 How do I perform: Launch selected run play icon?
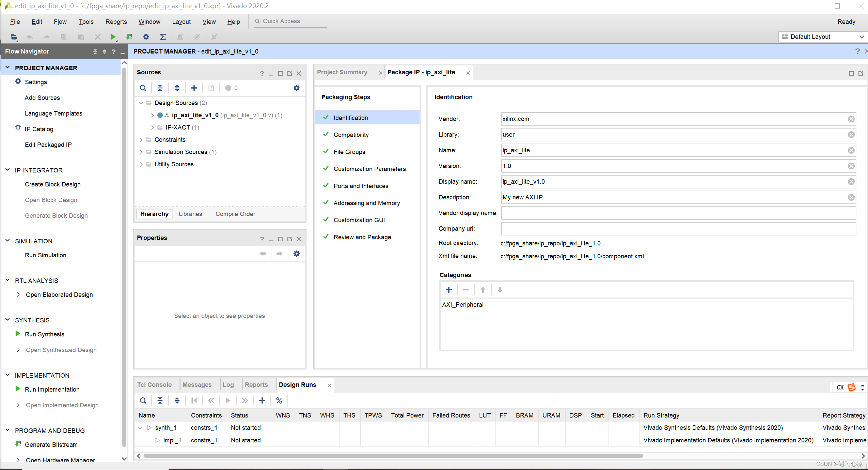(228, 400)
